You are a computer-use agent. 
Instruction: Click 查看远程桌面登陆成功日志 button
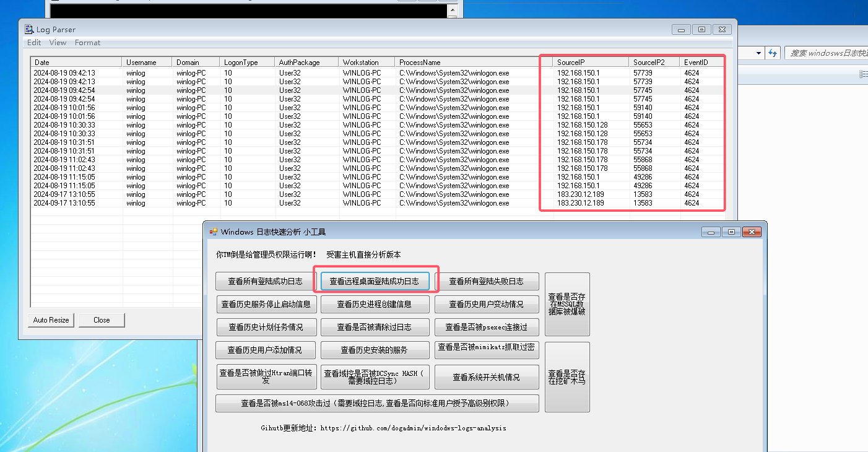coord(374,281)
